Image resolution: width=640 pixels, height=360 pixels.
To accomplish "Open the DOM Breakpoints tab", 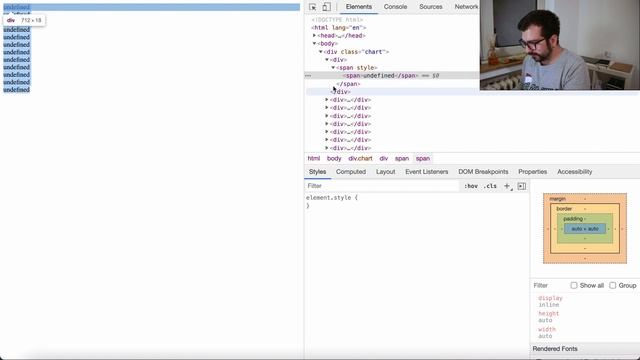I will [x=483, y=172].
